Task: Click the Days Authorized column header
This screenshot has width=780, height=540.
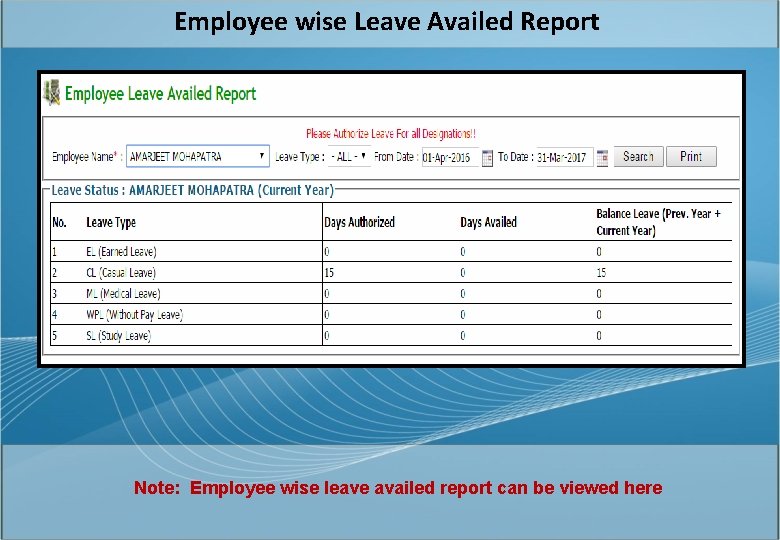Action: click(x=359, y=222)
